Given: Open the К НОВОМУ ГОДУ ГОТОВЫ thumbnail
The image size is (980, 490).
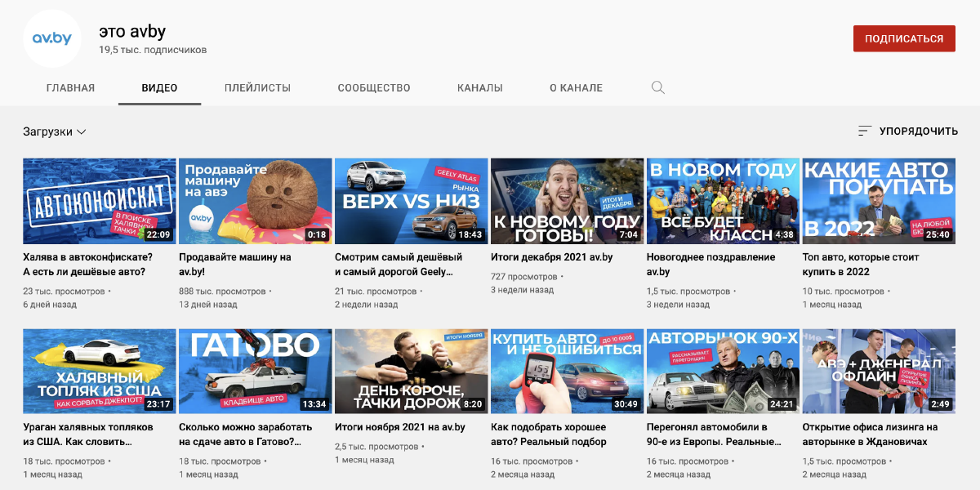Looking at the screenshot, I should click(x=568, y=202).
